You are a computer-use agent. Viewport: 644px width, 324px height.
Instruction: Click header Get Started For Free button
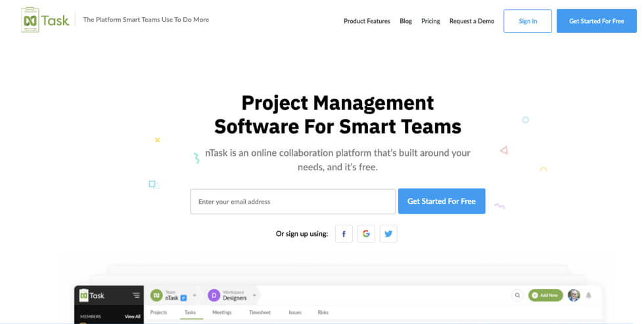597,21
